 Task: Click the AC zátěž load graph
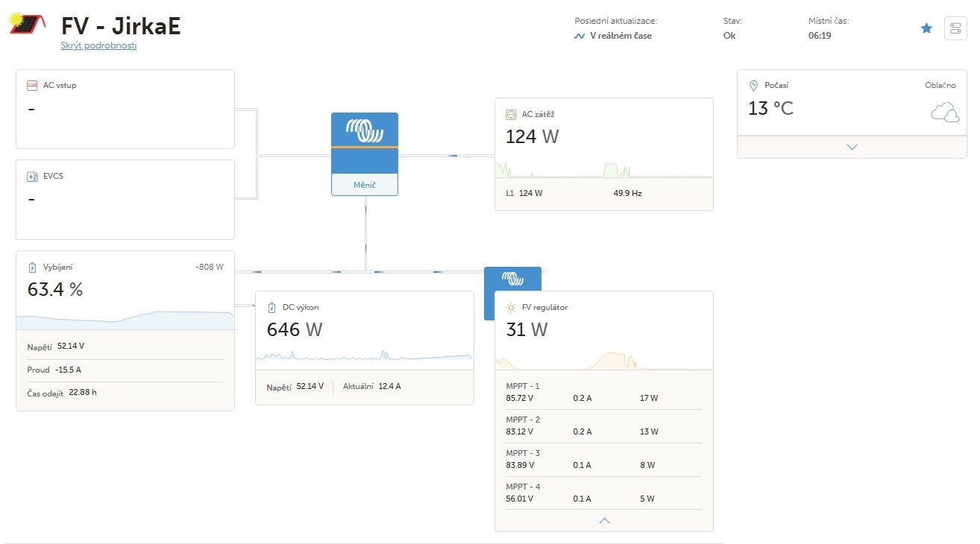tap(604, 169)
